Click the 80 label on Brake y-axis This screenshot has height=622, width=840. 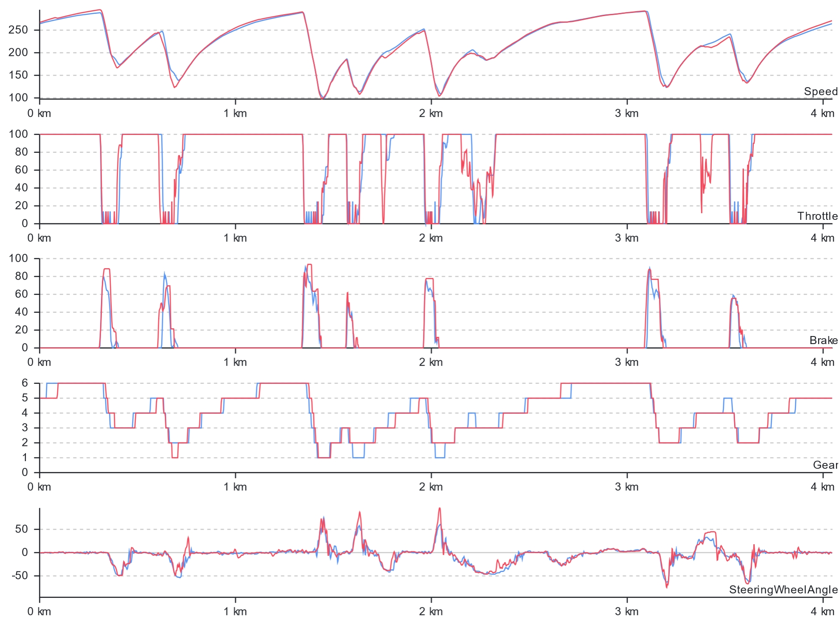coord(21,276)
